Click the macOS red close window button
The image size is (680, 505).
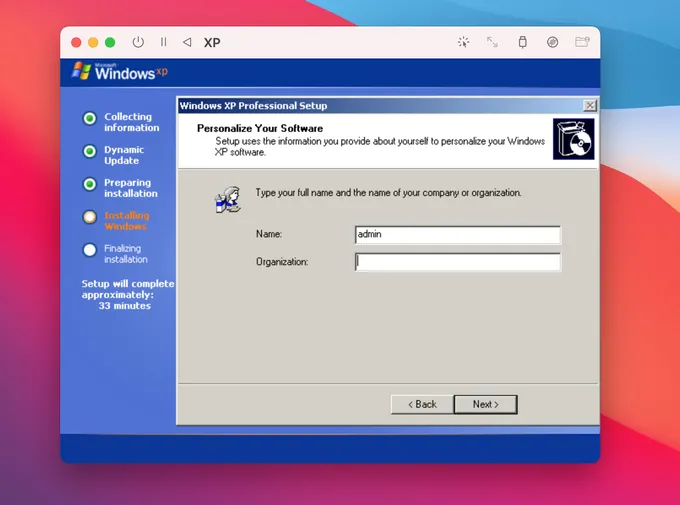click(76, 42)
